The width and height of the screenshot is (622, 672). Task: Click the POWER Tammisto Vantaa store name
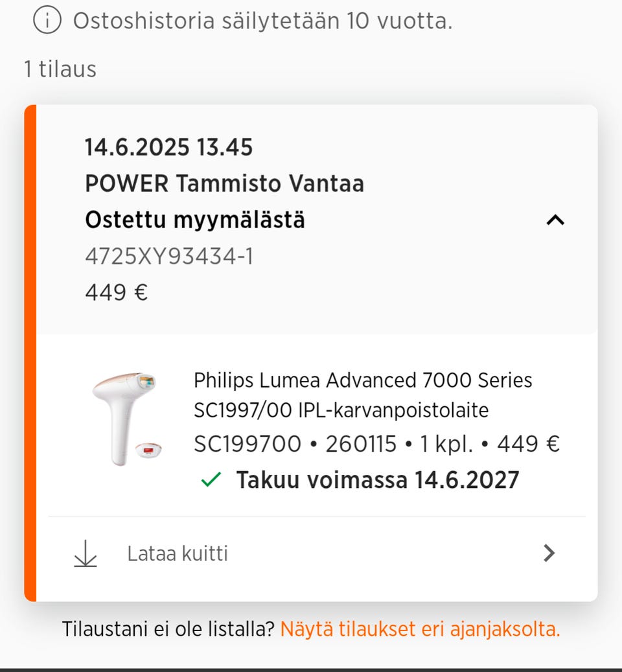click(224, 184)
